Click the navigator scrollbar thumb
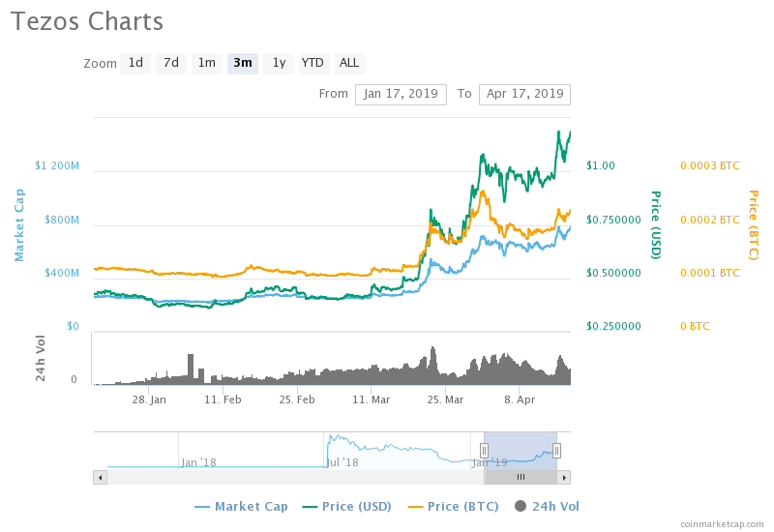Viewport: 774px width, 532px height. pos(521,477)
